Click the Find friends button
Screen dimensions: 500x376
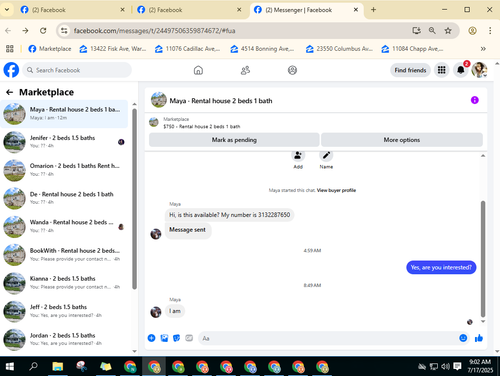[410, 70]
